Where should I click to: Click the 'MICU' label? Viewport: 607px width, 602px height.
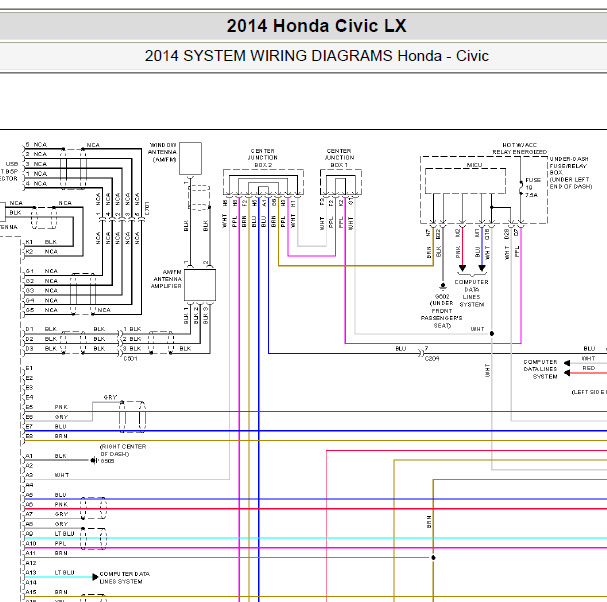tap(474, 165)
